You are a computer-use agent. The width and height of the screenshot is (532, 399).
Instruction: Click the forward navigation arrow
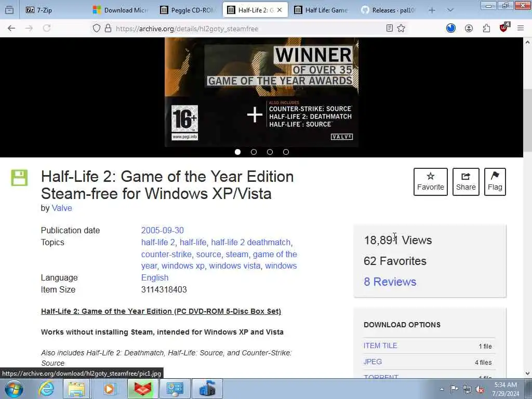(x=29, y=29)
